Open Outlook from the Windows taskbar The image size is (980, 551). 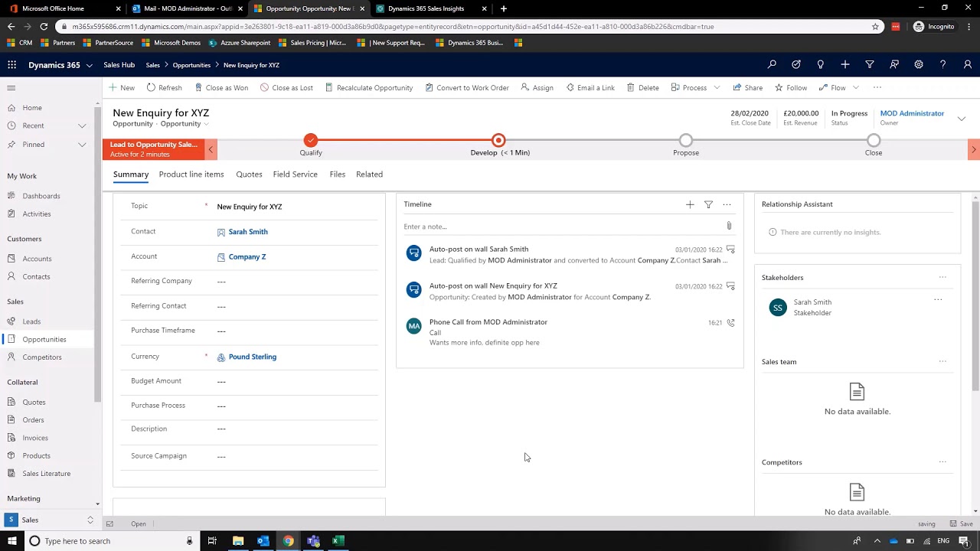263,541
